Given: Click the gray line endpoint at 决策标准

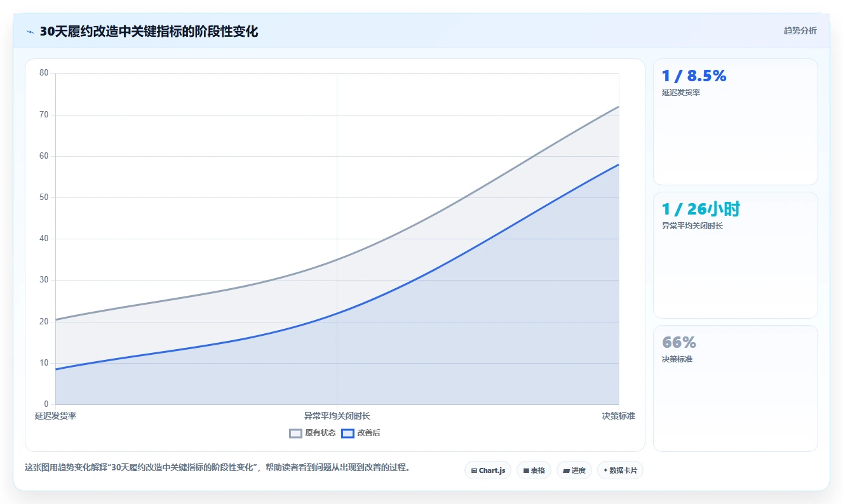Looking at the screenshot, I should (619, 107).
